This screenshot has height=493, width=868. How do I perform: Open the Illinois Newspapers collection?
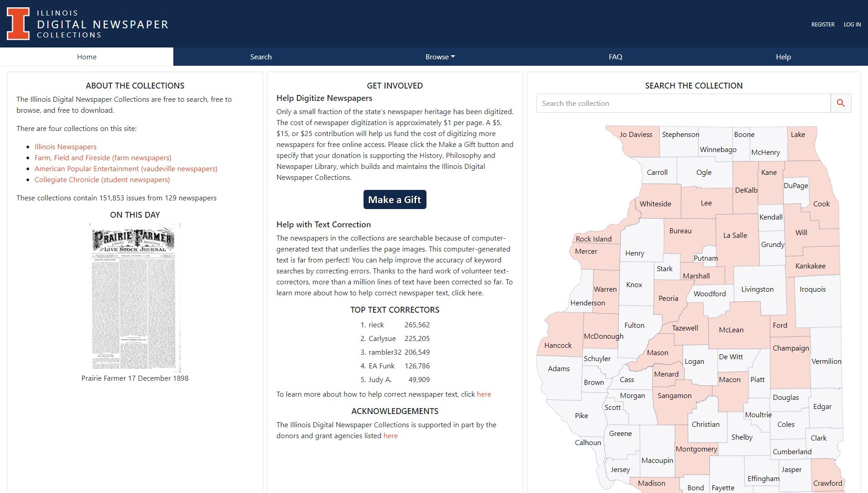pos(65,147)
